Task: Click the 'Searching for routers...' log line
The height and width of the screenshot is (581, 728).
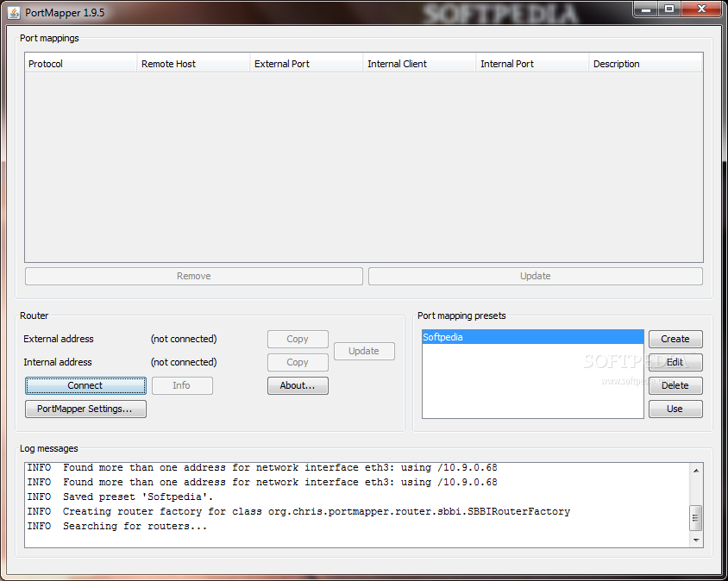Action: click(x=117, y=526)
